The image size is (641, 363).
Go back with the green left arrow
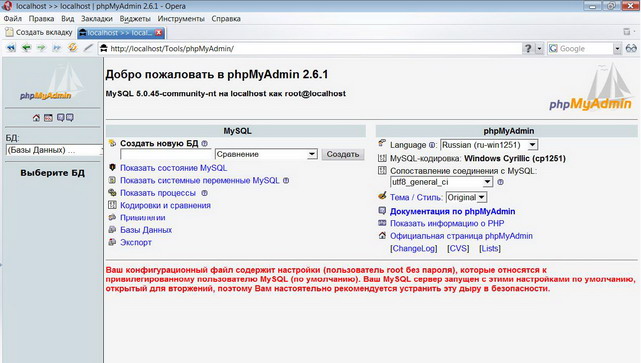(27, 48)
